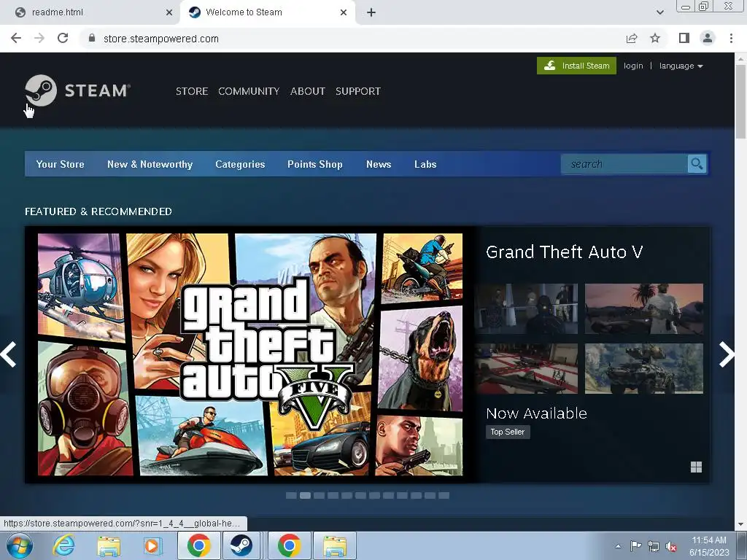This screenshot has height=560, width=747.
Task: Click the login link
Action: pos(633,66)
